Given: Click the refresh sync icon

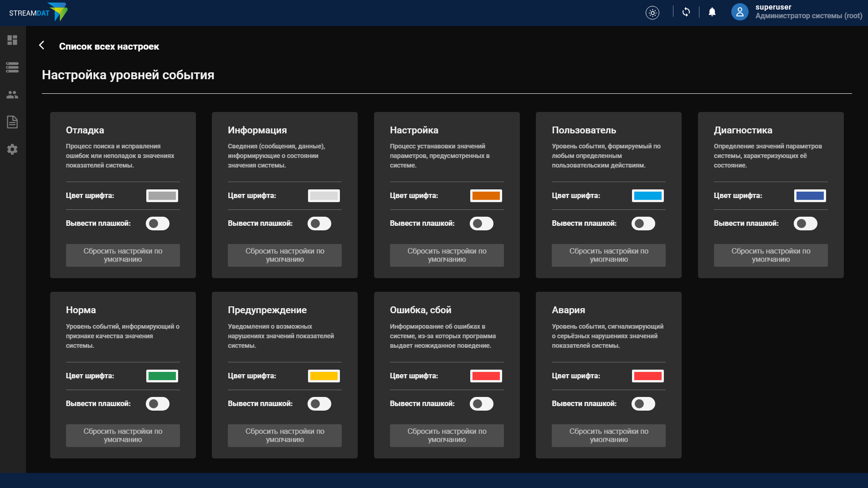Looking at the screenshot, I should click(x=686, y=12).
